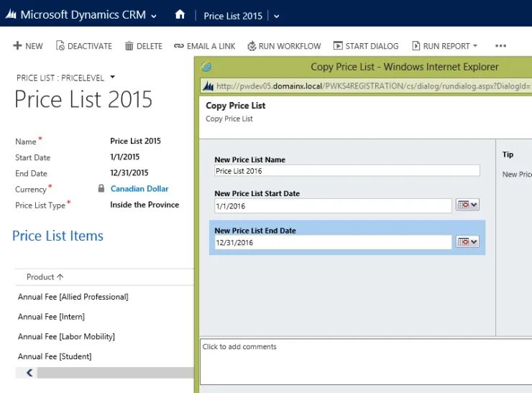The height and width of the screenshot is (393, 532).
Task: Go to the Home icon
Action: click(x=180, y=14)
